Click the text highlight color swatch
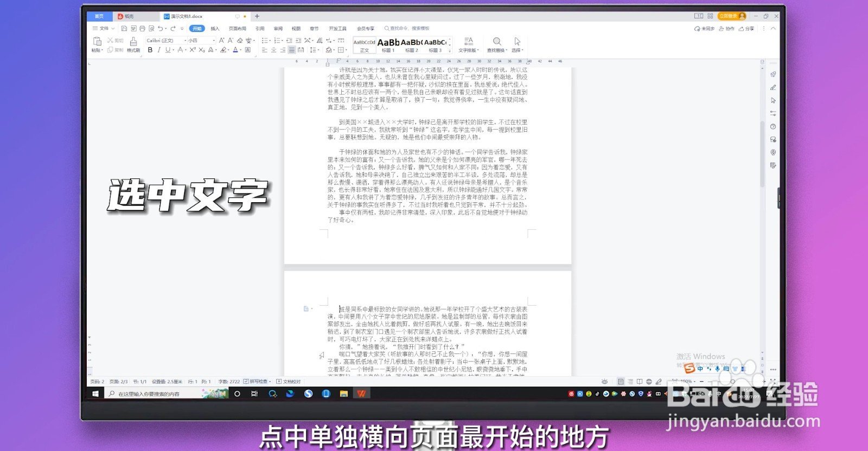868x451 pixels. tap(223, 50)
